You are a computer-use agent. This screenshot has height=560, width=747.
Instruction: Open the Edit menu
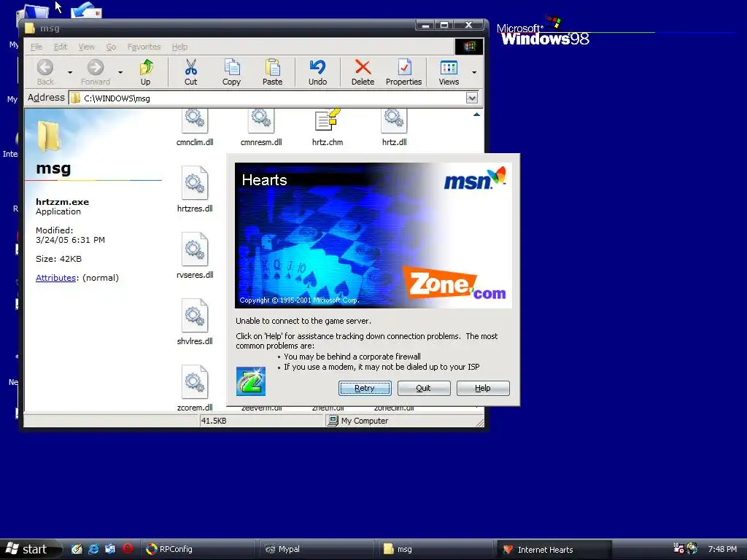pyautogui.click(x=61, y=47)
